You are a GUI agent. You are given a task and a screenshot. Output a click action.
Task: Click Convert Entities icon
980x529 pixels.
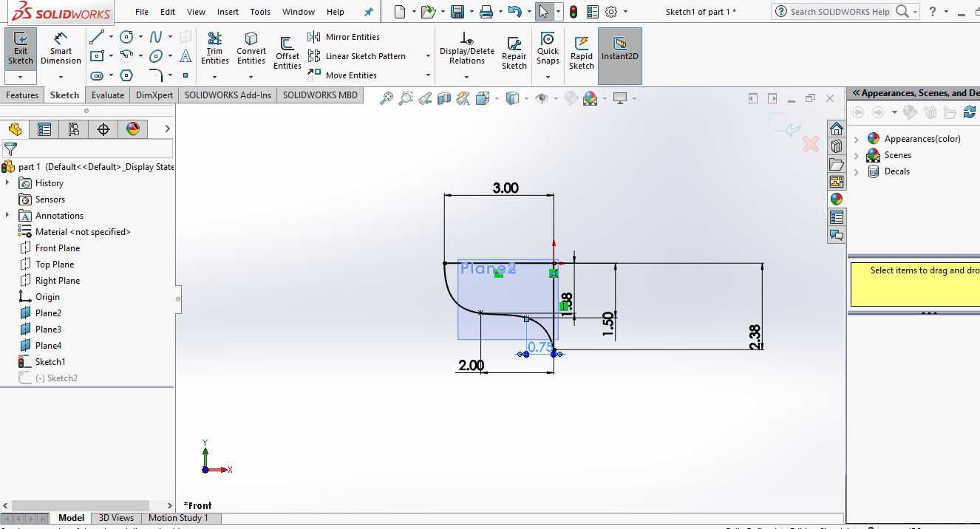(251, 50)
